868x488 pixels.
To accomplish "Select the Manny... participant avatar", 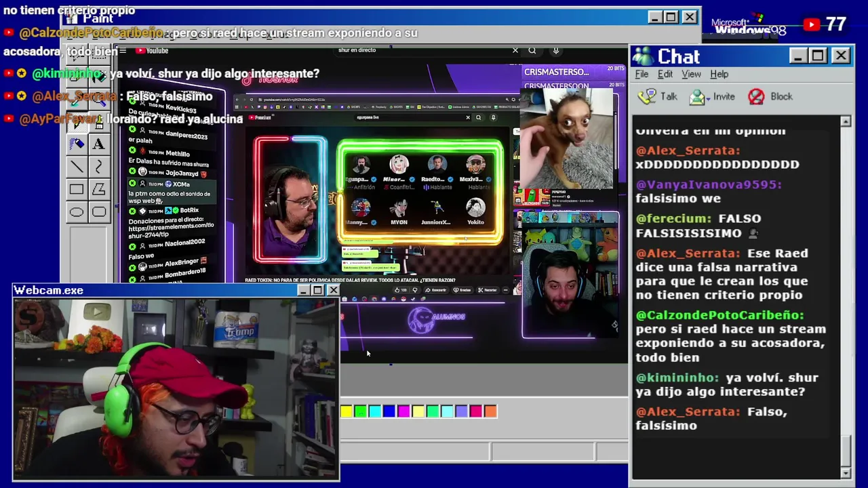I will point(361,207).
